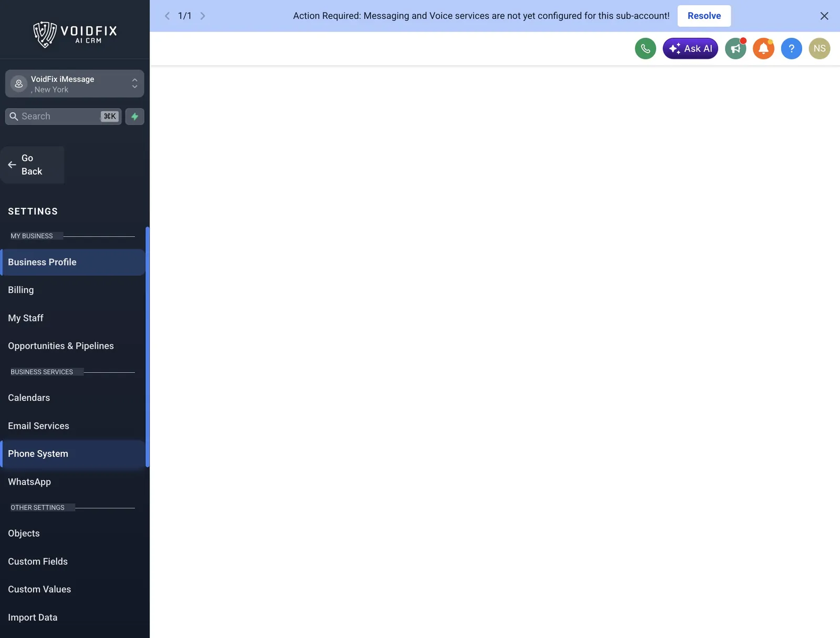
Task: Open the VoidFix iMessage account switcher
Action: coord(75,83)
